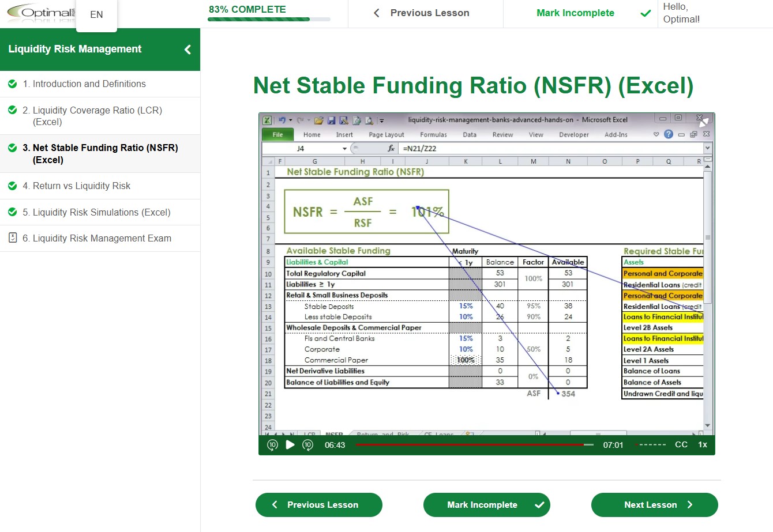Collapse the Liquidity Risk Management sidebar
Viewport: 773px width, 532px height.
tap(187, 50)
